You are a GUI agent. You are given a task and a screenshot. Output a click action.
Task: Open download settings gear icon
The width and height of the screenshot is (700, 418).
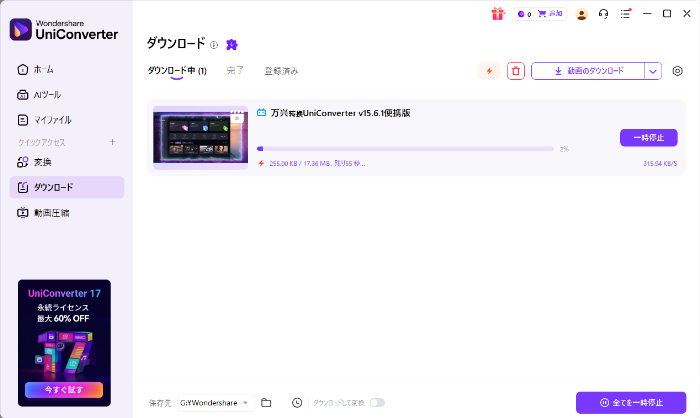677,71
